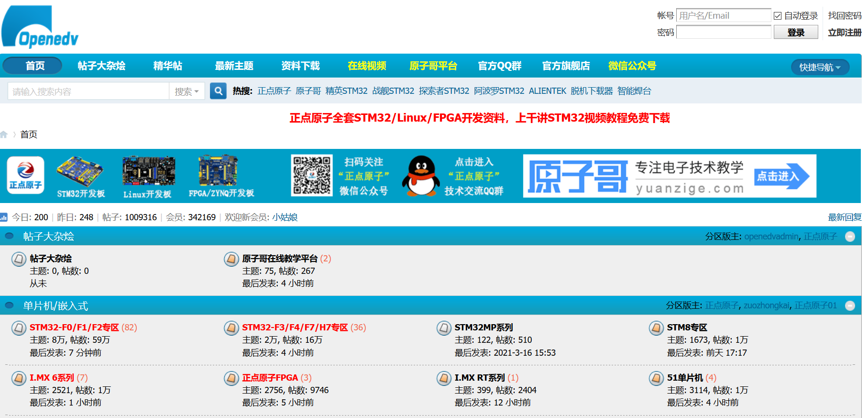Click forum icon beside STM32-F3/F4/F7/H7专区
Viewport: 868px width, 418px height.
pyautogui.click(x=231, y=328)
